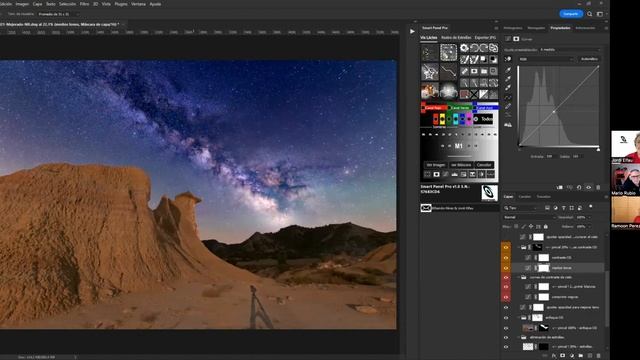Click the delete layer trash icon below layers
The width and height of the screenshot is (640, 360).
(598, 356)
